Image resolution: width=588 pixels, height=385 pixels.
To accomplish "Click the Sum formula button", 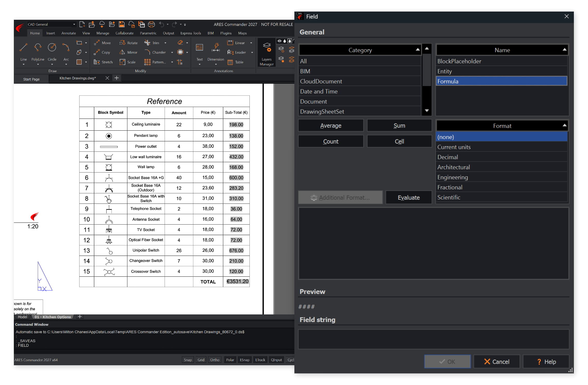I will click(x=399, y=126).
